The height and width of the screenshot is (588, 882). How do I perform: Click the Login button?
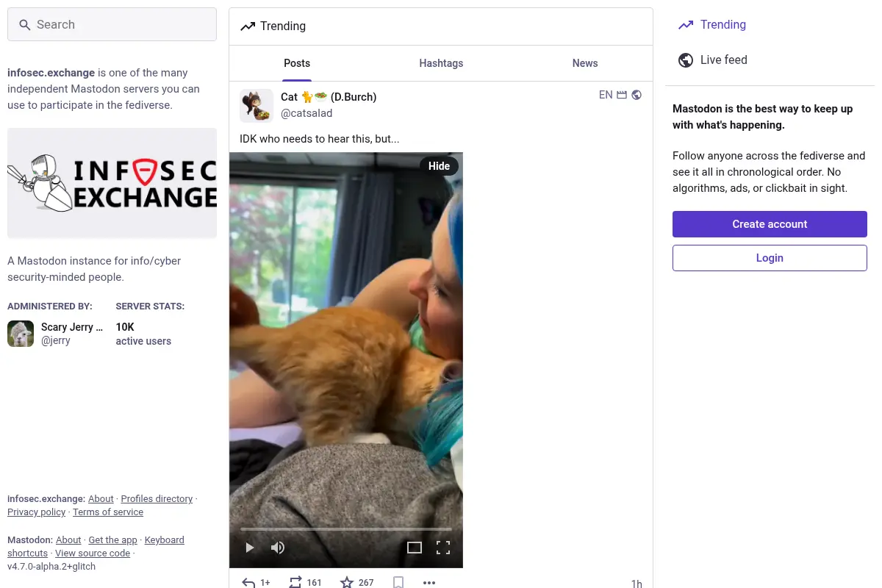point(770,258)
